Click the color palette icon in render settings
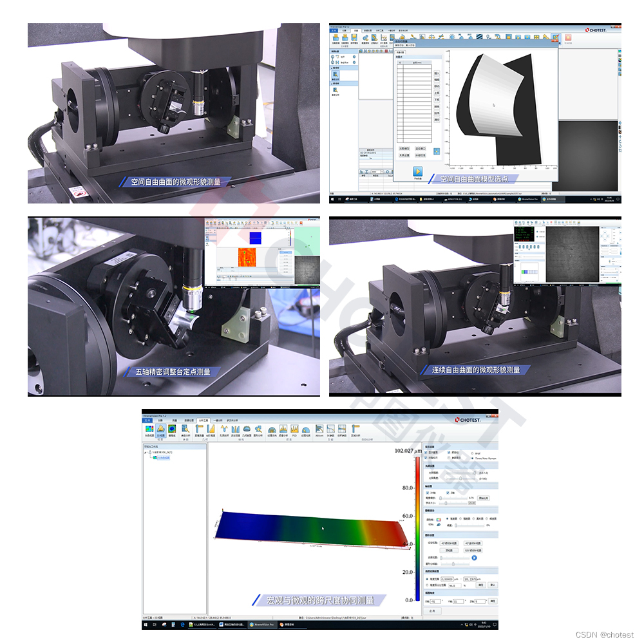 (439, 520)
